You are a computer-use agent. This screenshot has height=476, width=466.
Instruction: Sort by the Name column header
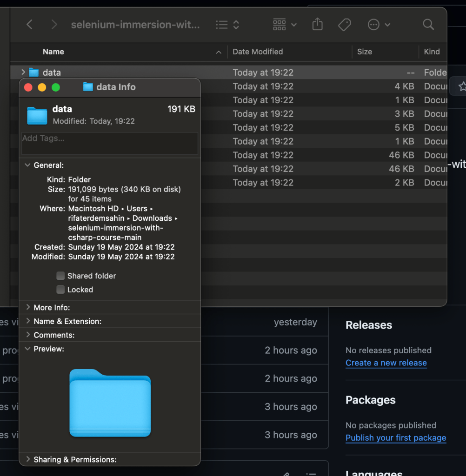pyautogui.click(x=53, y=52)
